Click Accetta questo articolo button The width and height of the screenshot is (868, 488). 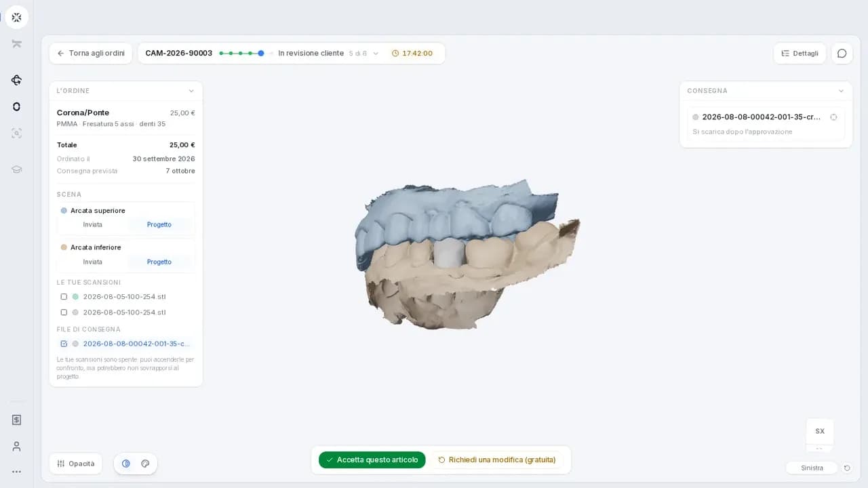[372, 460]
